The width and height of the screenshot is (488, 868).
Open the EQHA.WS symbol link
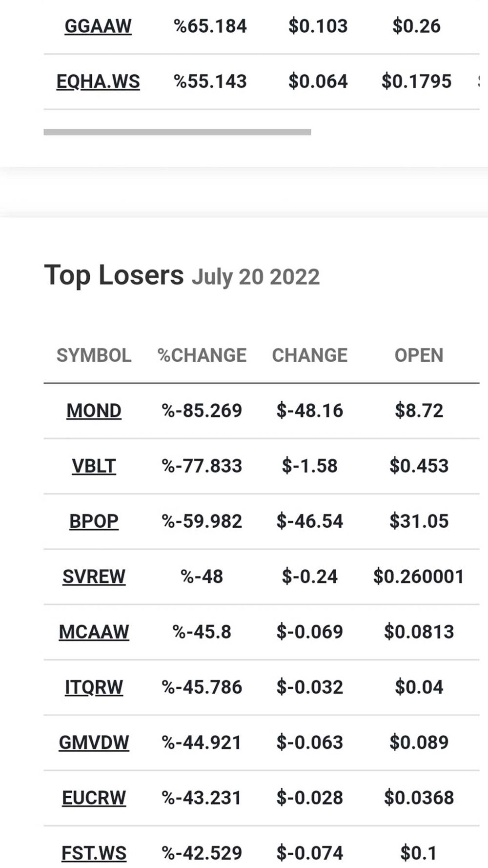pos(98,82)
